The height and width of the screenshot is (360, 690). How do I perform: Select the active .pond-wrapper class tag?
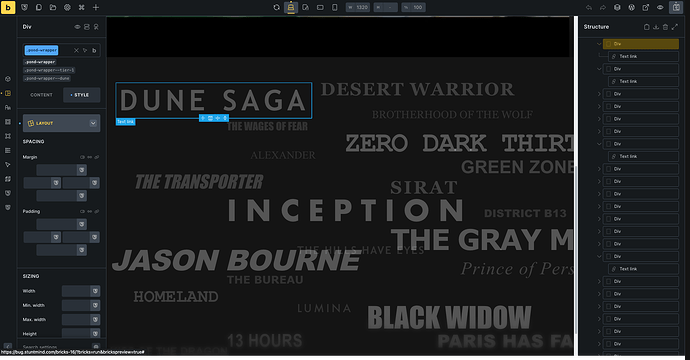click(41, 50)
